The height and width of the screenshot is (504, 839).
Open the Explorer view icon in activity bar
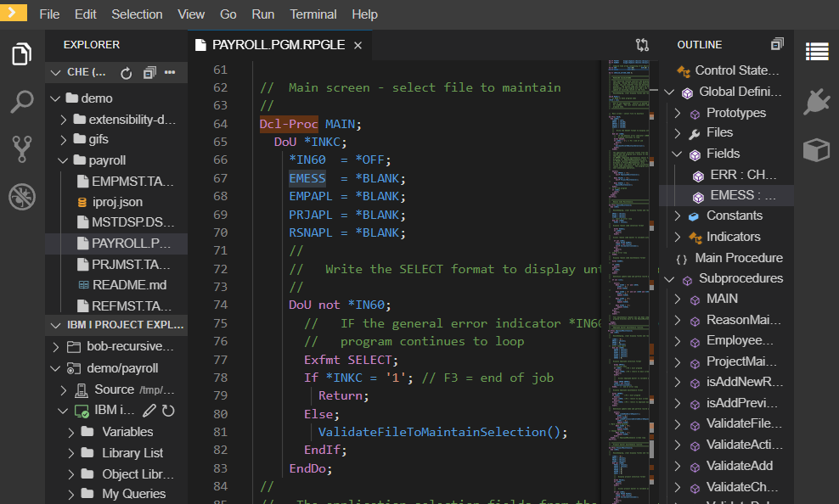point(21,54)
